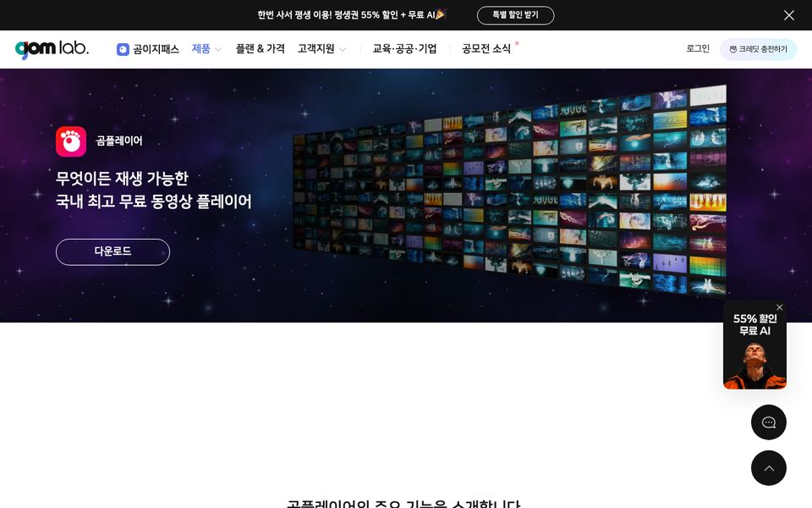Image resolution: width=812 pixels, height=508 pixels.
Task: Close the top promotion banner
Action: [788, 15]
